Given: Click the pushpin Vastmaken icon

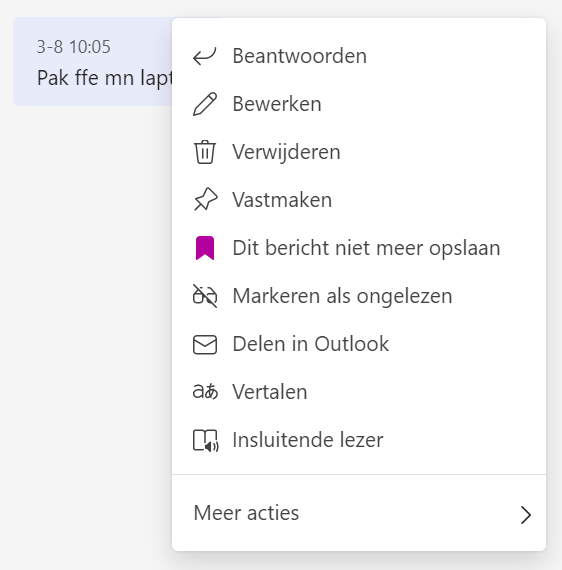Looking at the screenshot, I should (x=205, y=200).
